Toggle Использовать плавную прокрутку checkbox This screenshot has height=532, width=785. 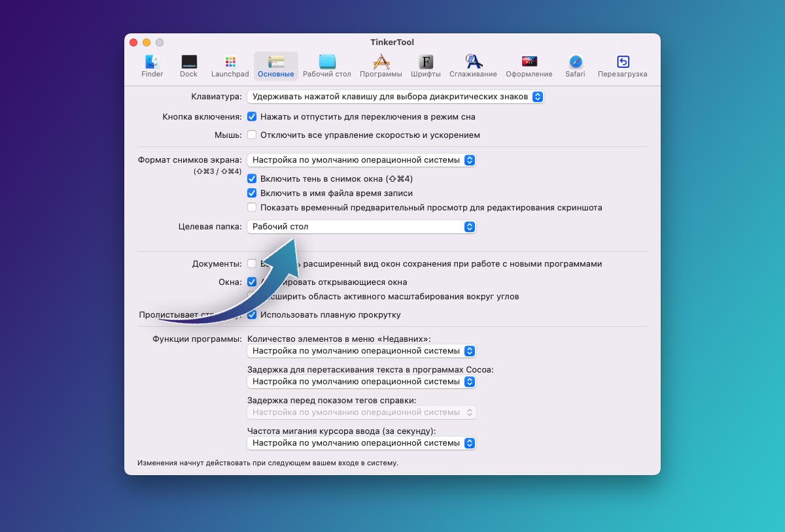pos(252,315)
